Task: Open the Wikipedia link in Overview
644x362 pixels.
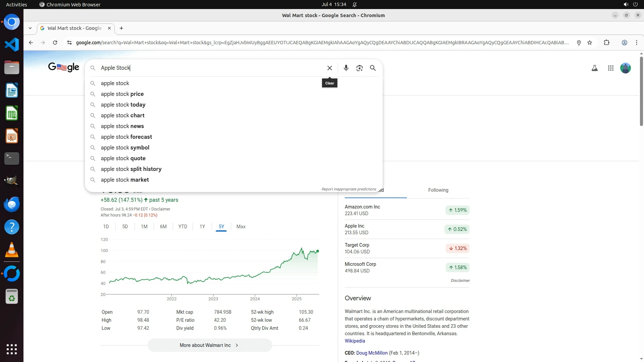Action: pos(355,341)
